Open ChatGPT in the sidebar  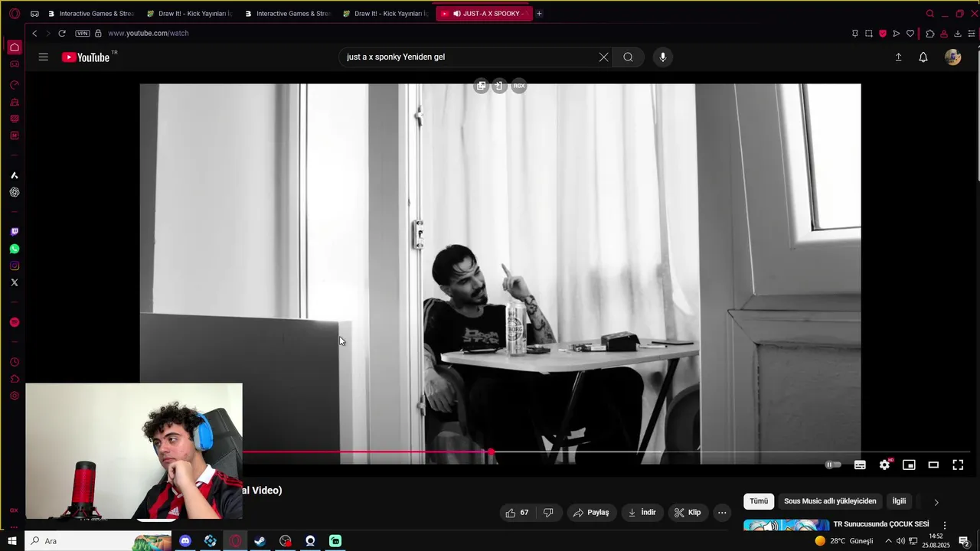[15, 192]
